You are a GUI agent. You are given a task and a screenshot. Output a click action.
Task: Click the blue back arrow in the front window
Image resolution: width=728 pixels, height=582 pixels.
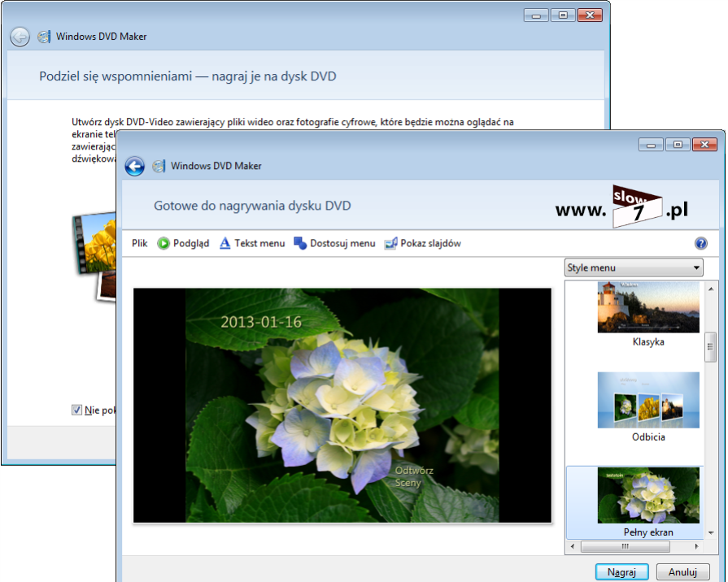pyautogui.click(x=135, y=166)
